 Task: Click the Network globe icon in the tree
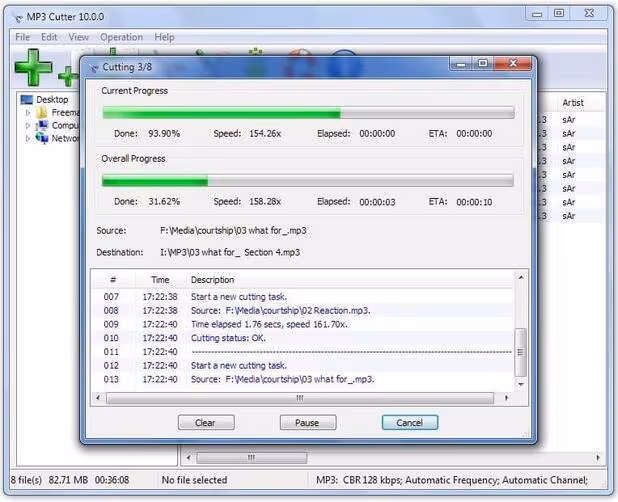coord(42,138)
